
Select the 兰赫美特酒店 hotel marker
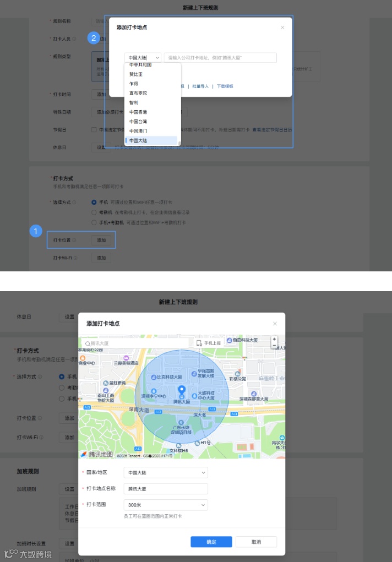pos(126,358)
